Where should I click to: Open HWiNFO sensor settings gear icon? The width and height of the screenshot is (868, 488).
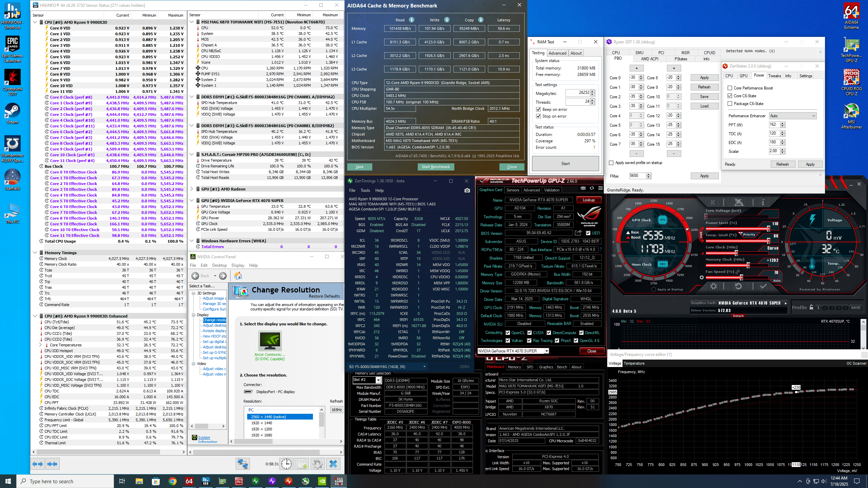318,464
